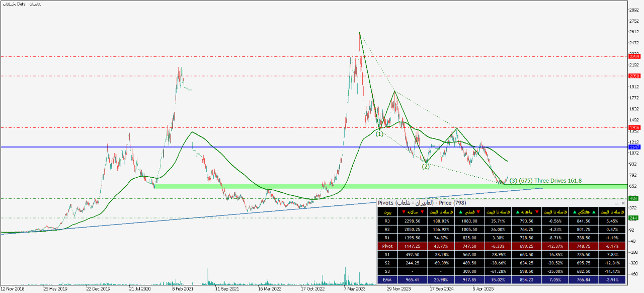Select the green 493 price axis label
This screenshot has height=293, width=644.
click(634, 198)
